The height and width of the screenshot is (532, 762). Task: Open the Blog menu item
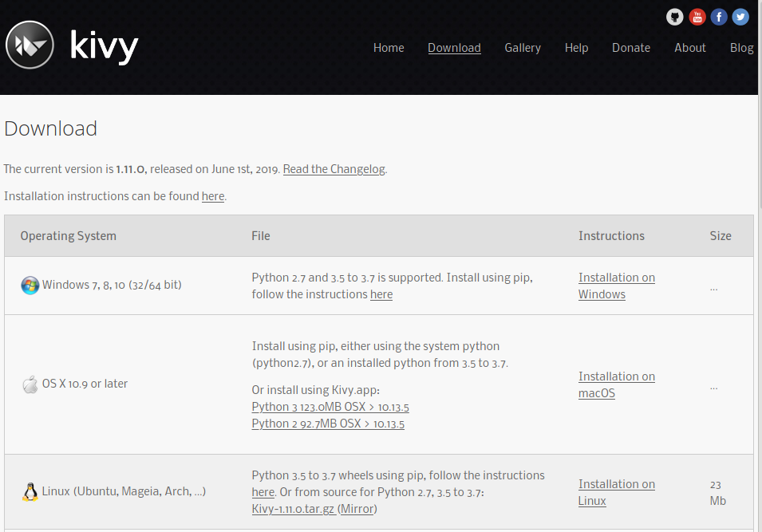tap(741, 48)
